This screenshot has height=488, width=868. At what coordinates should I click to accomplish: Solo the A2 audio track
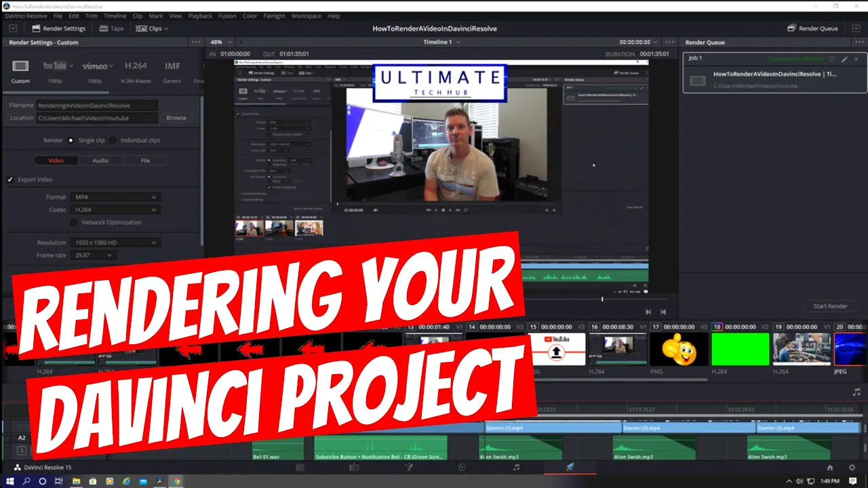[22, 450]
